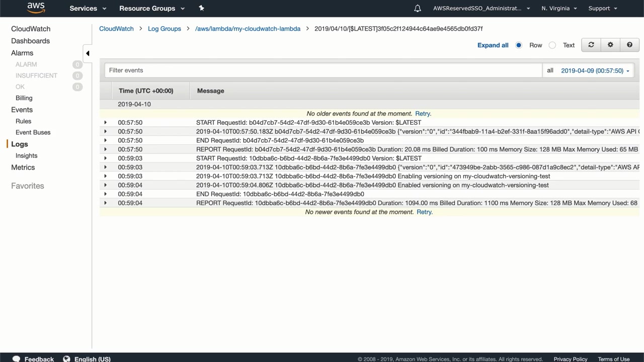Viewport: 644px width, 362px height.
Task: Open Events in the sidebar
Action: (x=22, y=110)
